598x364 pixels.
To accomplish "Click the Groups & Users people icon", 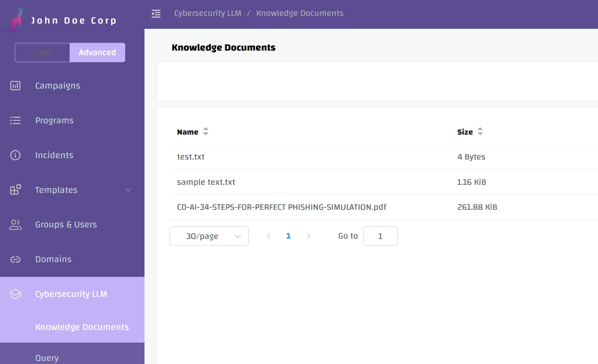I will click(x=15, y=225).
